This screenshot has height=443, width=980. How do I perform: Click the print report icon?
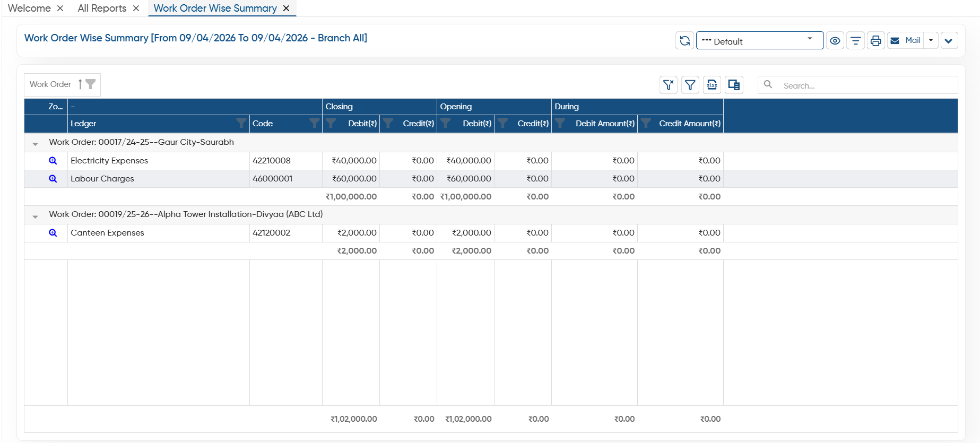coord(875,40)
